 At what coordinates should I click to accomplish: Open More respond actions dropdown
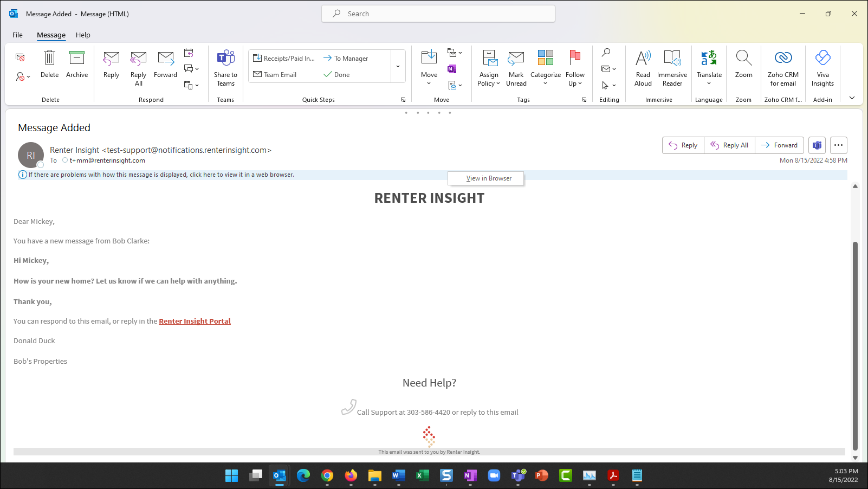click(191, 85)
